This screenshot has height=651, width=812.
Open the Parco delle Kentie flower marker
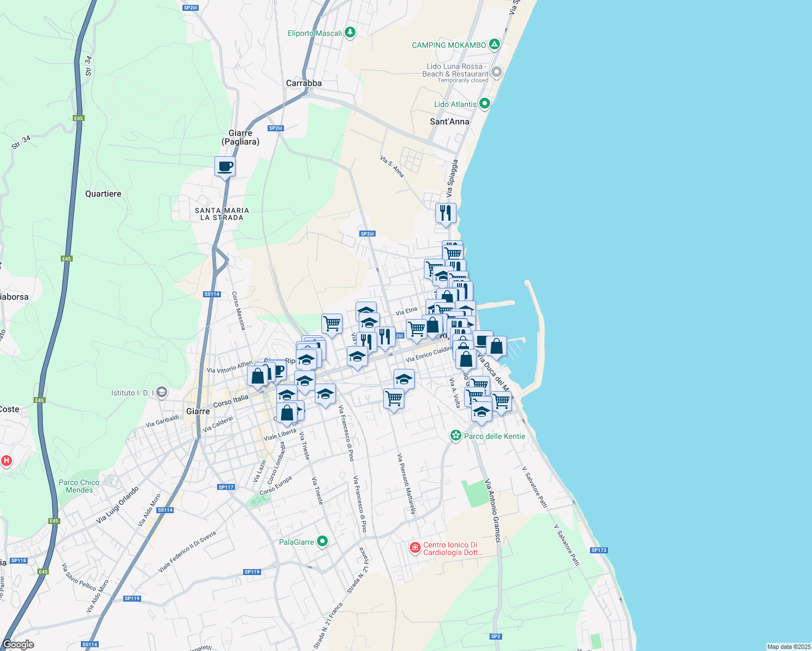(x=455, y=435)
